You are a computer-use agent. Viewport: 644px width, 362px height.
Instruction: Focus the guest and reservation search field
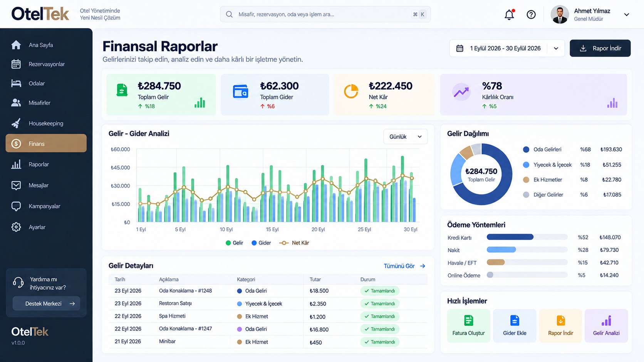coord(325,14)
